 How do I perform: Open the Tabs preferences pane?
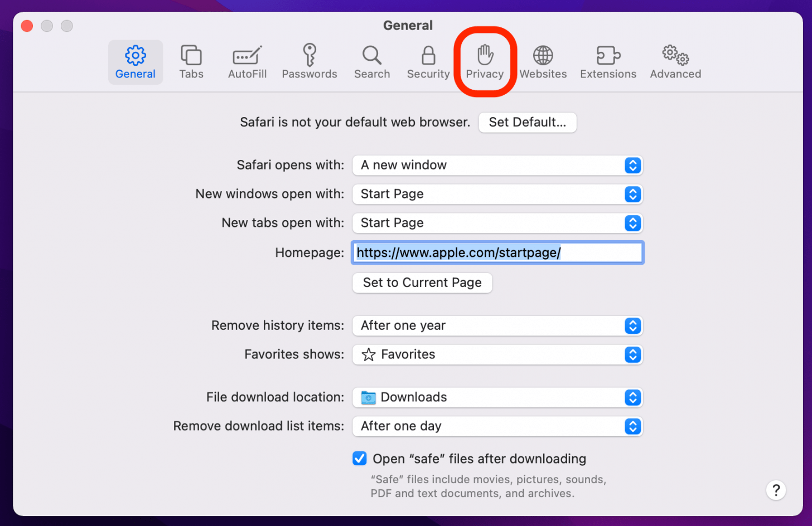(191, 62)
